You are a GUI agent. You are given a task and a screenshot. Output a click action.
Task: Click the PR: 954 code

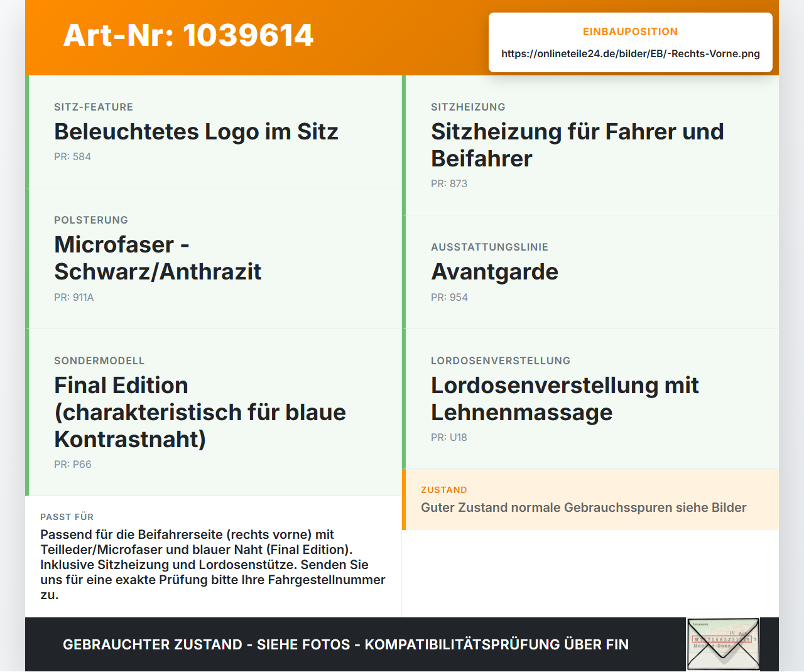pyautogui.click(x=449, y=297)
